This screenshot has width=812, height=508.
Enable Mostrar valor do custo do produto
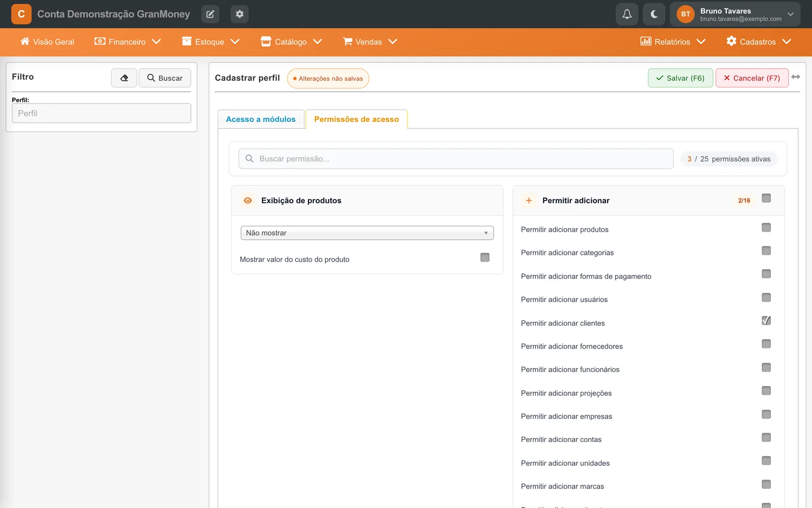click(485, 258)
